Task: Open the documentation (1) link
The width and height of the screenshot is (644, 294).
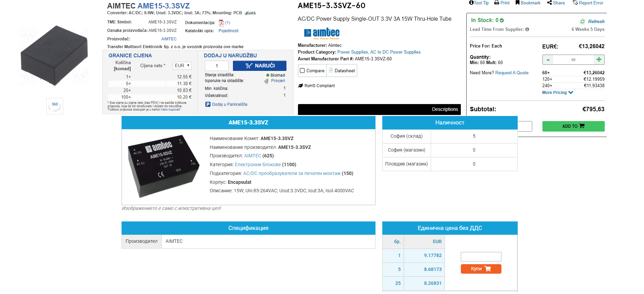Action: 228,23
